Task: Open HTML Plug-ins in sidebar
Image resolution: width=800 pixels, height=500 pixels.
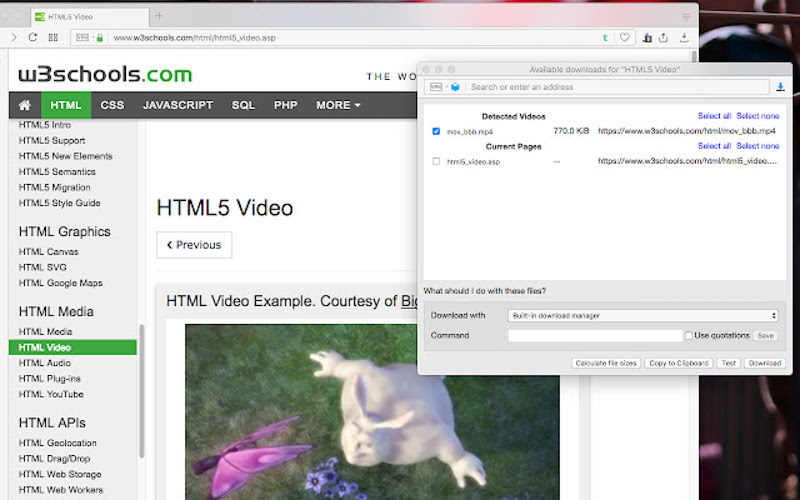Action: coord(49,379)
